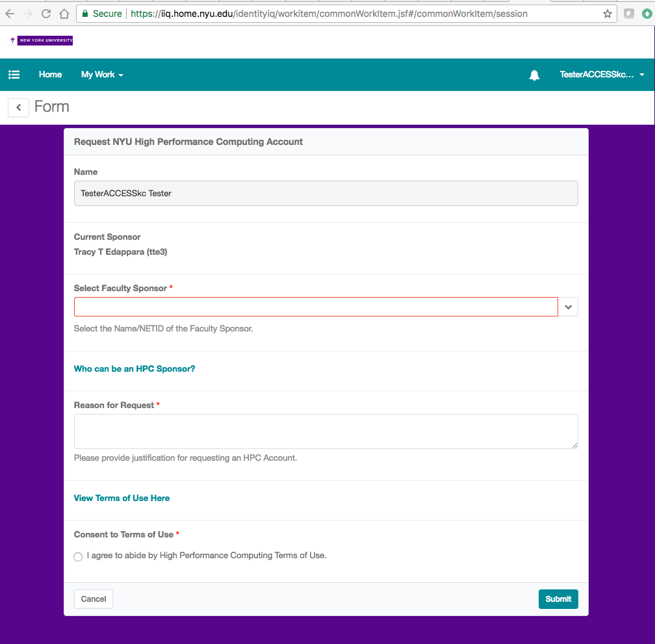
Task: Select the agree to Terms of Use radio button
Action: pos(78,557)
